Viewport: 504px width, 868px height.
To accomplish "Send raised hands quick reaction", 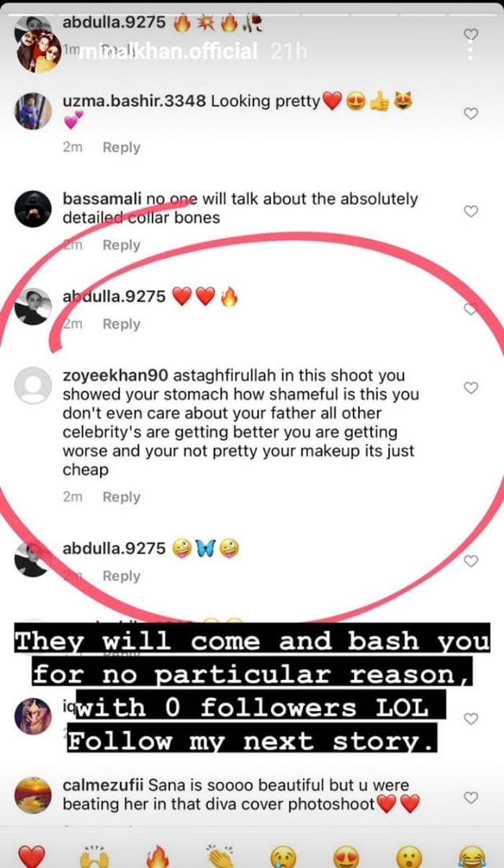I will pyautogui.click(x=94, y=856).
